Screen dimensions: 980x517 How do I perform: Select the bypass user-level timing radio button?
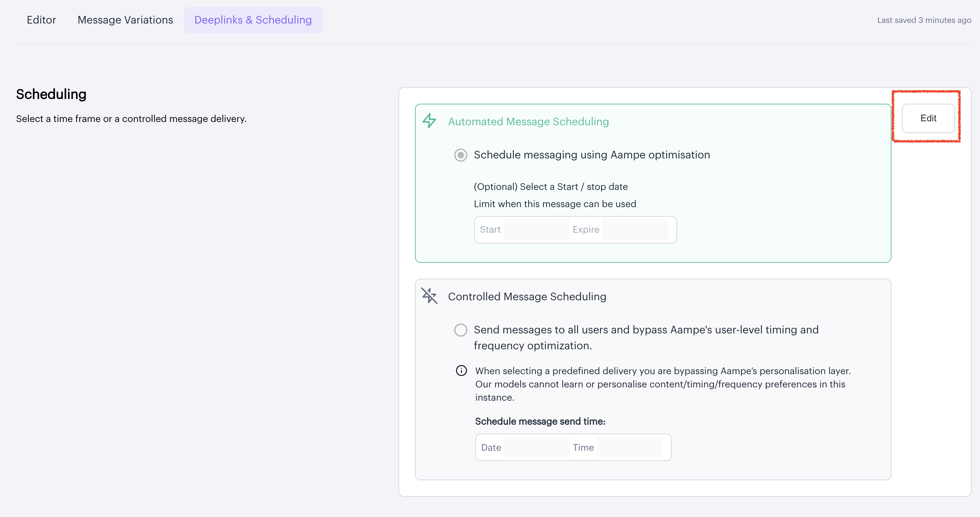460,329
